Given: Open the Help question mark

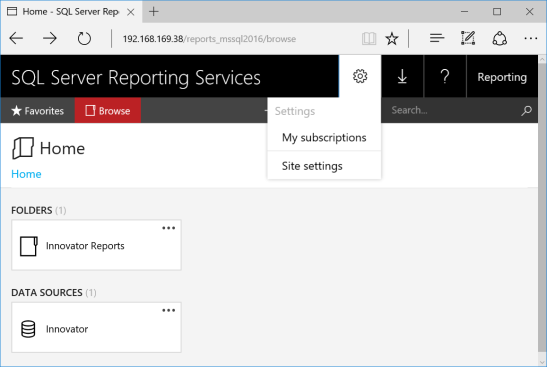Looking at the screenshot, I should (x=445, y=76).
